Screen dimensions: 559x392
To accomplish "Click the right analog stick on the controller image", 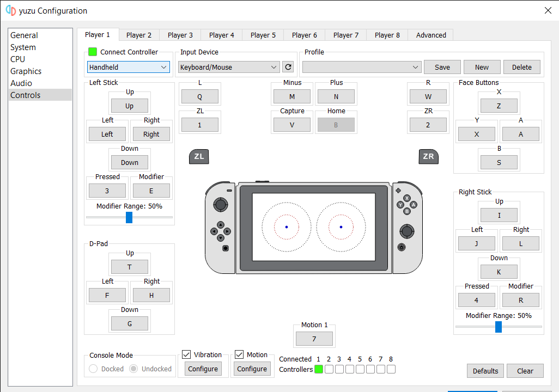I will (407, 231).
